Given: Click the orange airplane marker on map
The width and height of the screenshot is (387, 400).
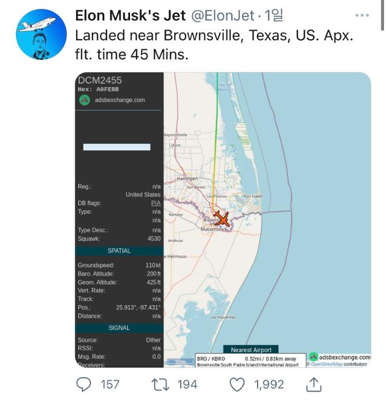Looking at the screenshot, I should coord(222,219).
